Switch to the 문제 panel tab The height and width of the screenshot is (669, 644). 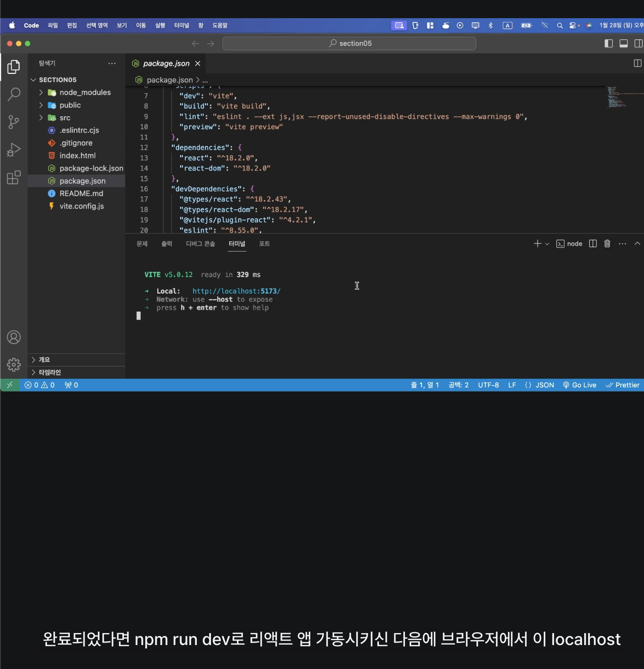tap(142, 244)
